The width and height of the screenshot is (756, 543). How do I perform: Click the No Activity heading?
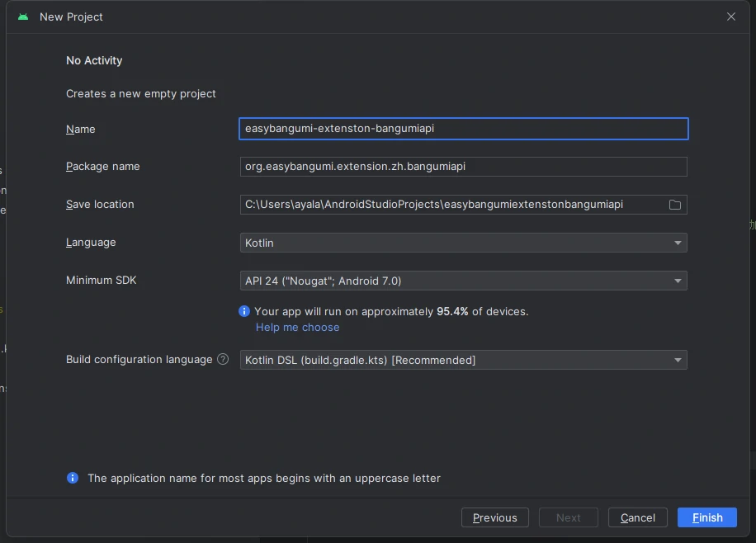point(94,60)
